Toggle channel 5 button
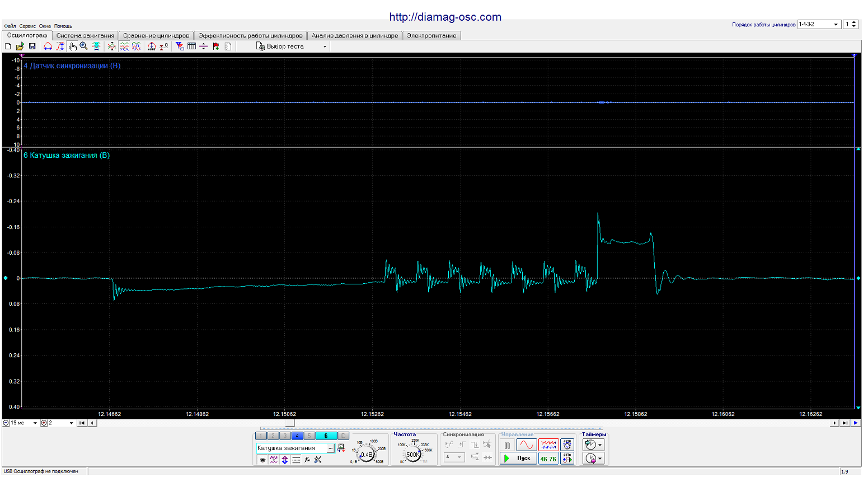This screenshot has width=868, height=477. 309,436
